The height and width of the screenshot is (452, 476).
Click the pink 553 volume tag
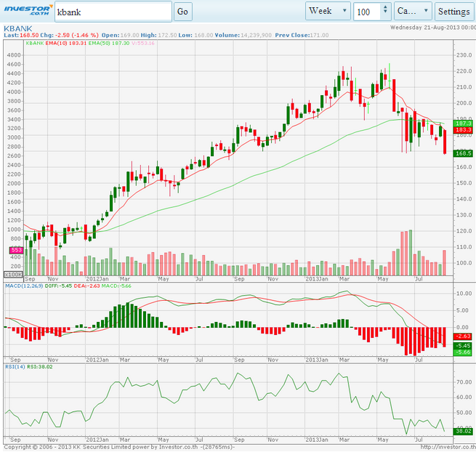17,250
